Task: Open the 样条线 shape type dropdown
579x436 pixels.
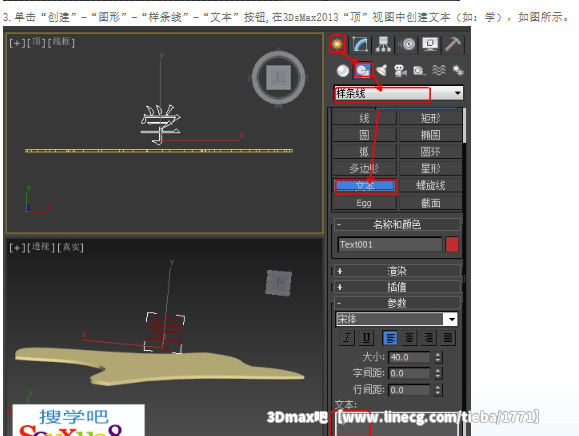Action: click(x=398, y=93)
